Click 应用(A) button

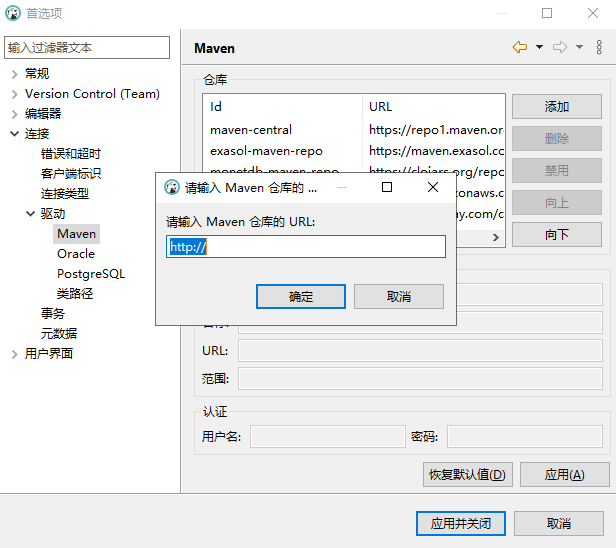[565, 475]
